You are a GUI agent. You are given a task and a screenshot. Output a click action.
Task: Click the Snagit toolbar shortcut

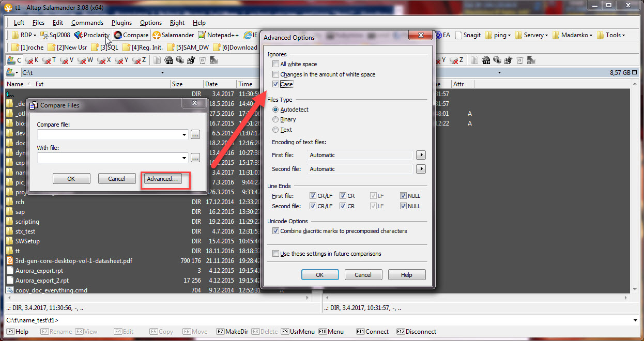pyautogui.click(x=467, y=35)
